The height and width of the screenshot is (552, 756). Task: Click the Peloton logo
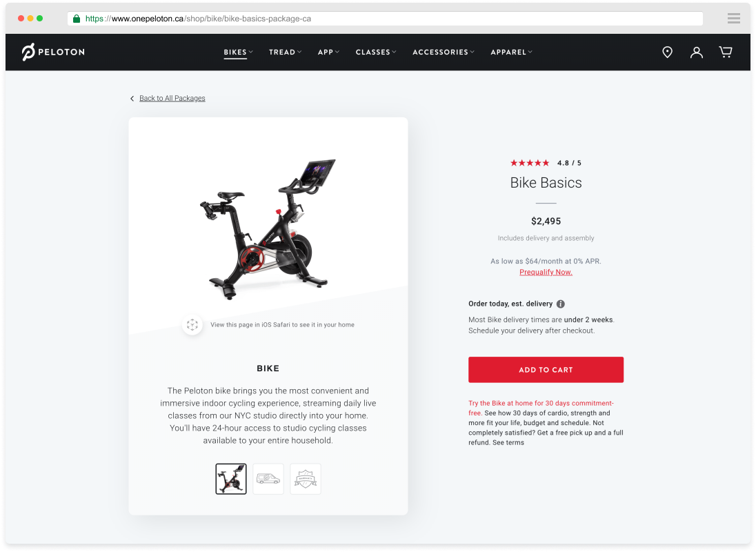[53, 52]
